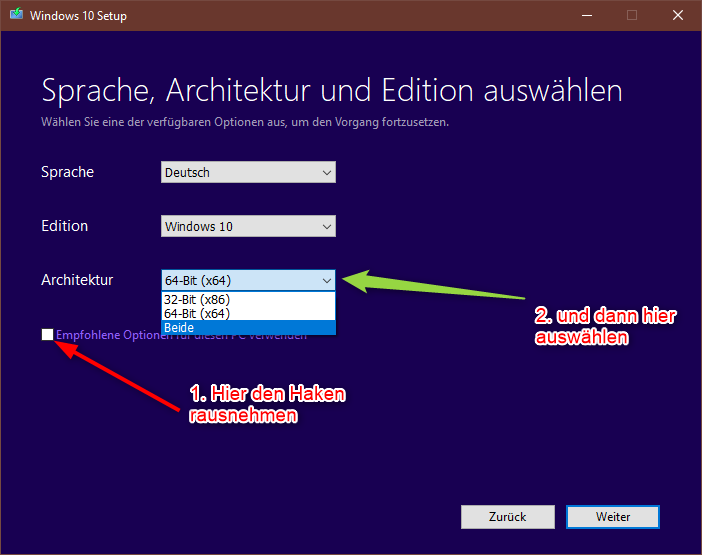Open the Edition dropdown showing Windows 10

[x=248, y=226]
